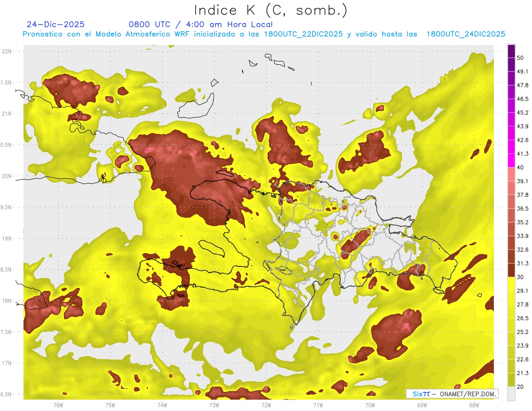This screenshot has height=411, width=532.
Task: Click the colorbar value '35.2'
Action: point(523,222)
